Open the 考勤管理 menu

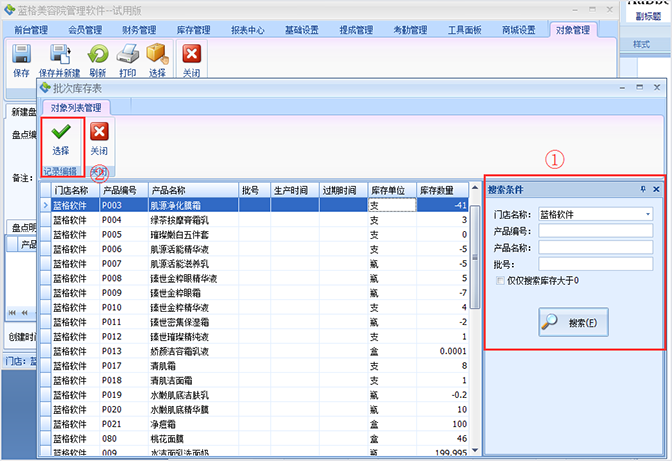tap(410, 30)
